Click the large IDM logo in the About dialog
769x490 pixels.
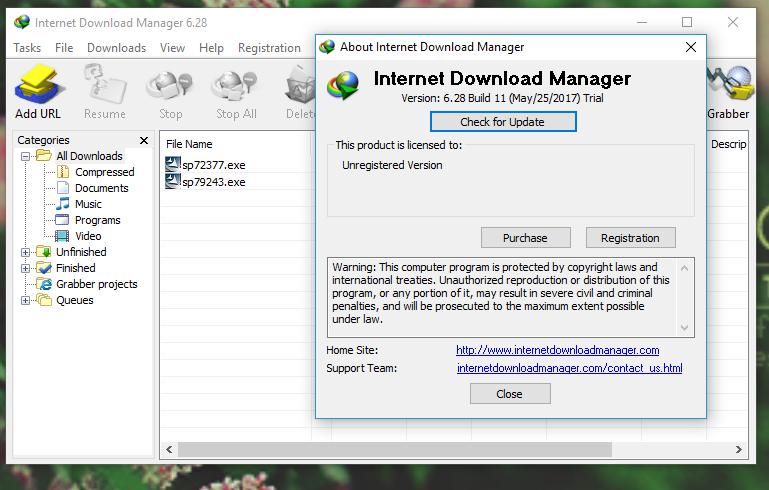[343, 85]
